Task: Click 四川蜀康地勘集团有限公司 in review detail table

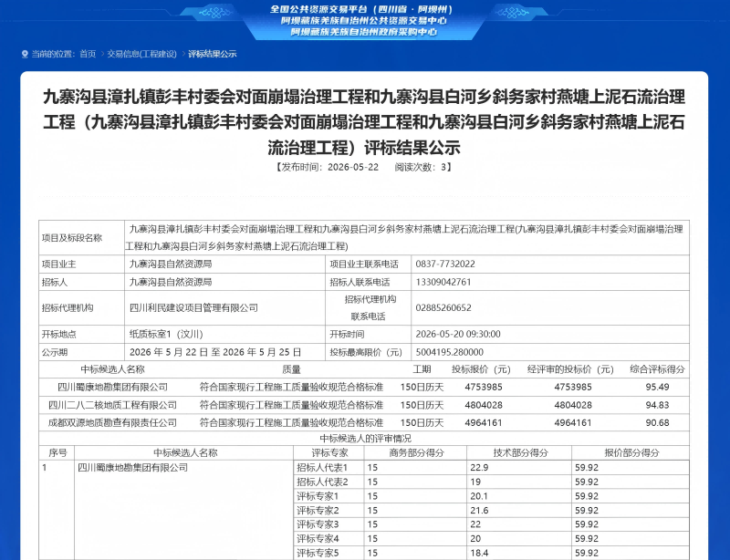Action: click(x=132, y=467)
